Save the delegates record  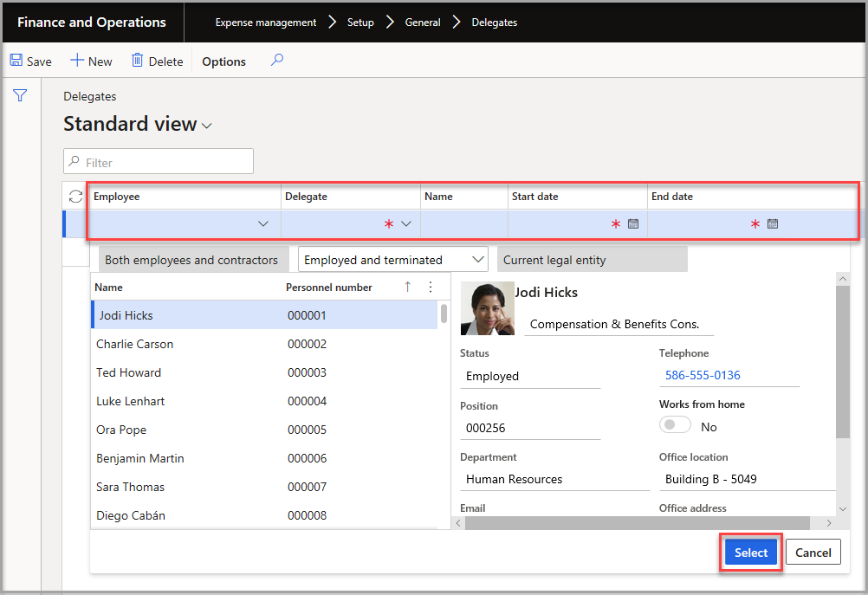(x=30, y=61)
